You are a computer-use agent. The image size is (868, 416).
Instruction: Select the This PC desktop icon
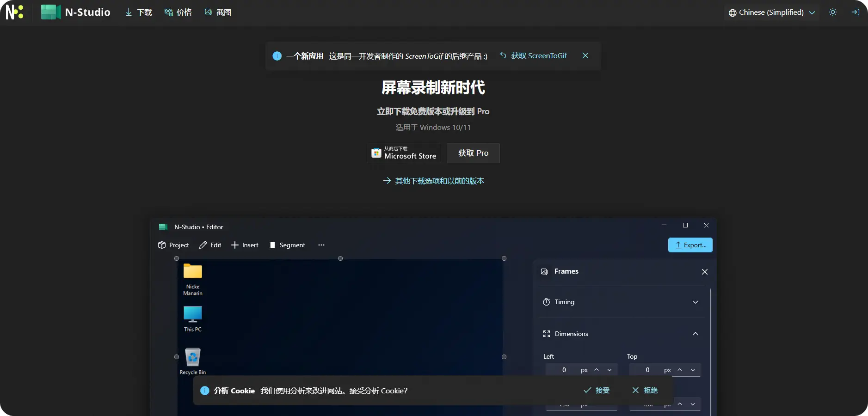click(193, 319)
